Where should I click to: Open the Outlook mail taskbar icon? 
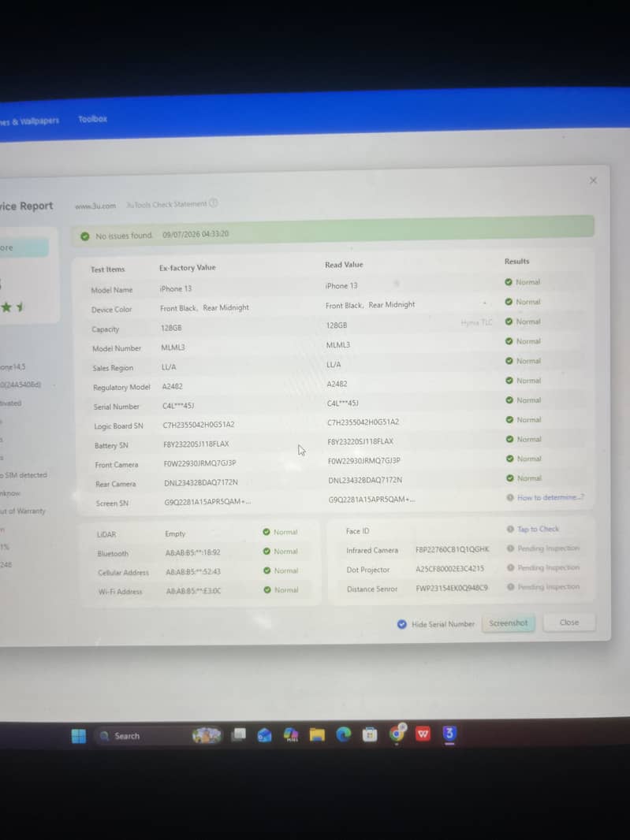click(x=264, y=735)
